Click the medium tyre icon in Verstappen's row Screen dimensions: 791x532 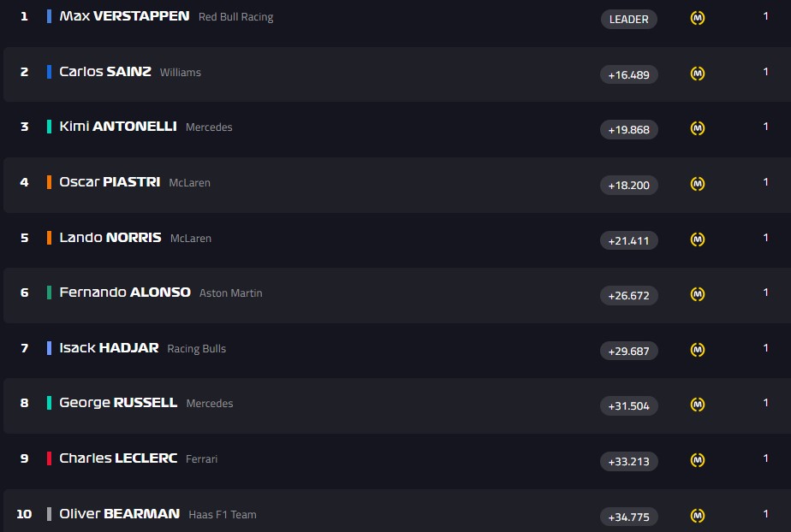point(698,19)
